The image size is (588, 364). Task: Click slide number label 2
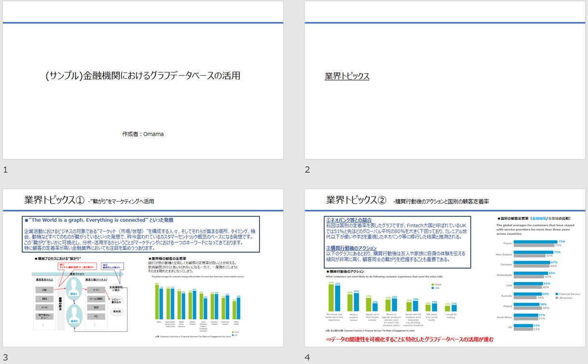click(x=307, y=169)
